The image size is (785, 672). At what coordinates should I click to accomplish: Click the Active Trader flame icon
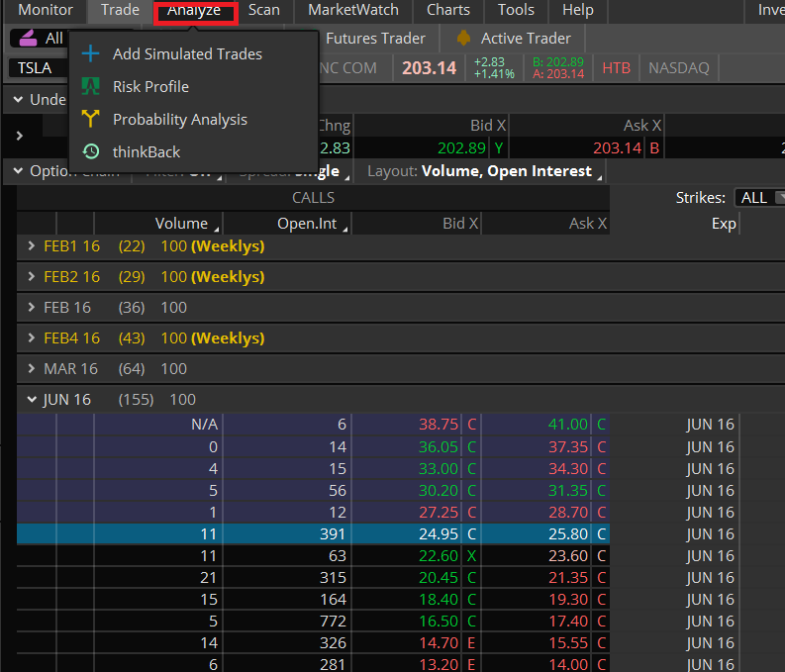463,39
